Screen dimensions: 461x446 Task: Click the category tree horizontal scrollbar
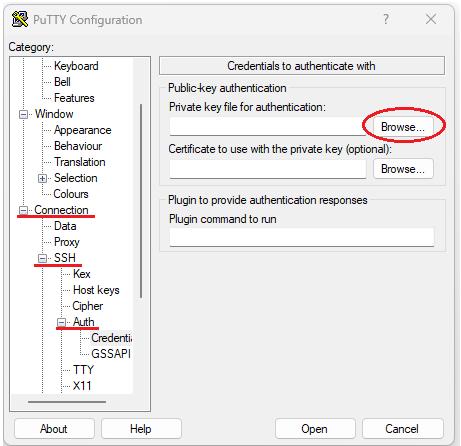[67, 402]
